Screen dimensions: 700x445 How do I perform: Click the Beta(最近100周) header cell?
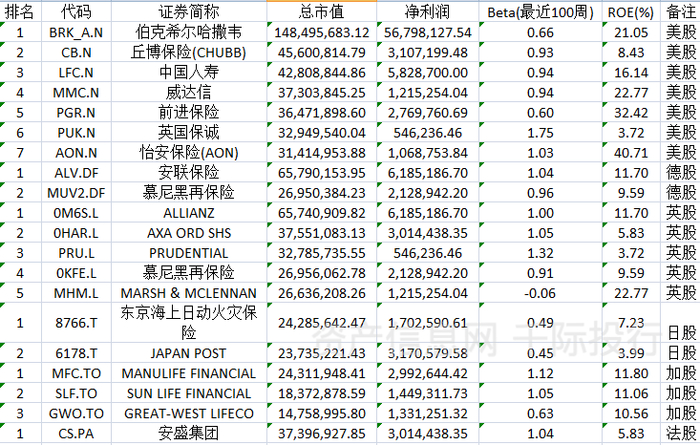540,12
